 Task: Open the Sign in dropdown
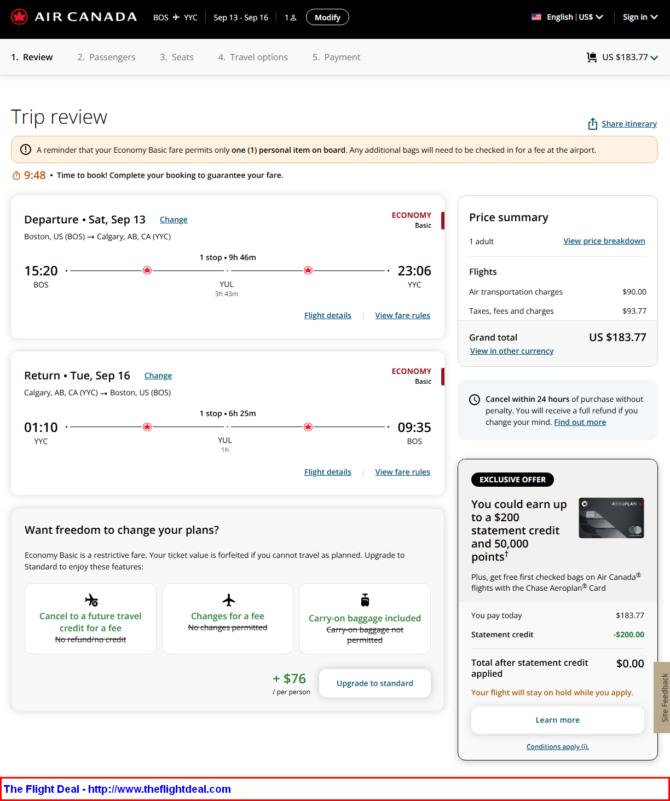(639, 17)
